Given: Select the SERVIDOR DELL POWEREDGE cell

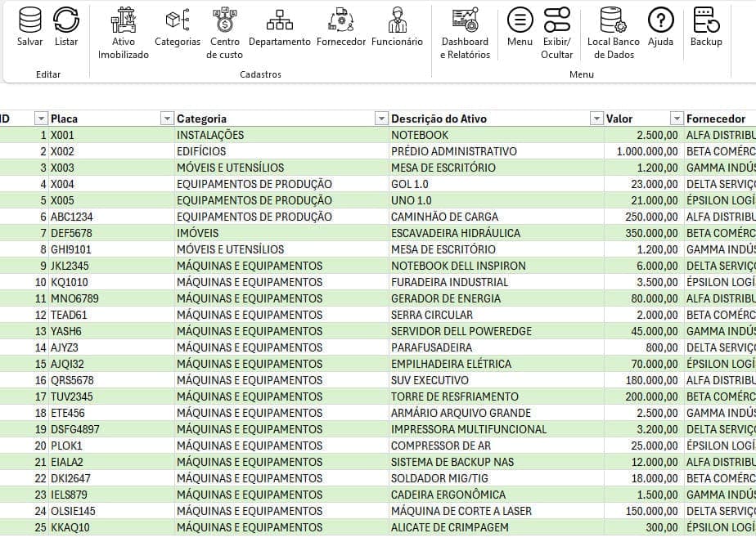Looking at the screenshot, I should (497, 331).
